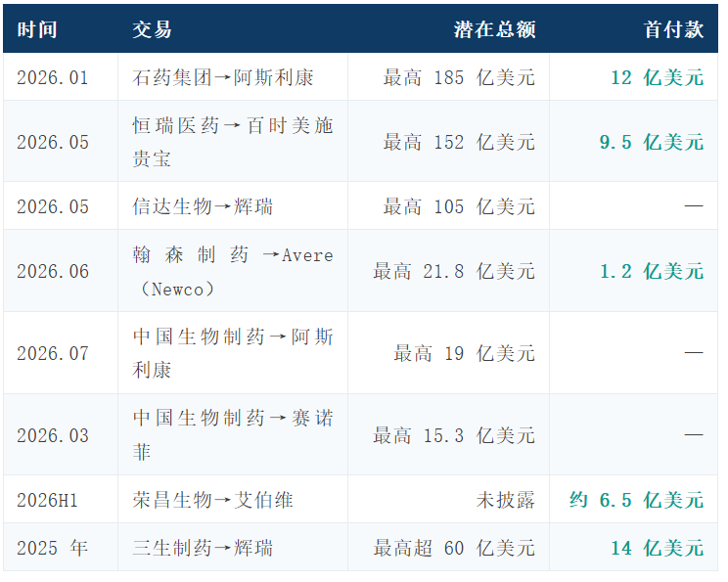Click the value 最高超 60 亿美元
Screen dimensions: 728x582
(454, 548)
